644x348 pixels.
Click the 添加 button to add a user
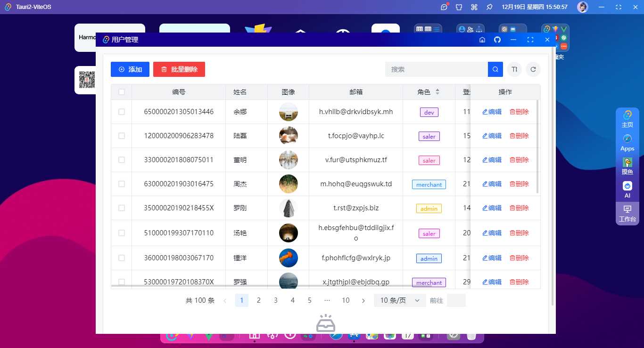pos(130,69)
